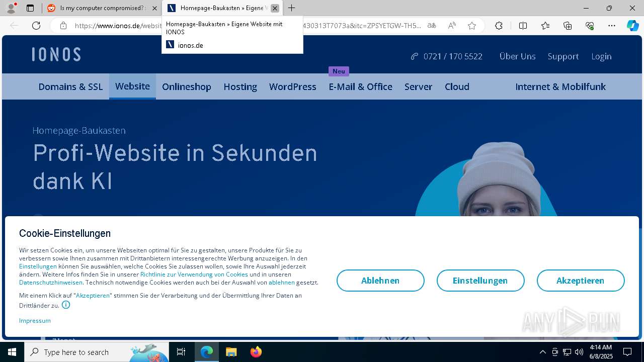Image resolution: width=644 pixels, height=362 pixels.
Task: Click the address bar URL
Action: coord(247,26)
